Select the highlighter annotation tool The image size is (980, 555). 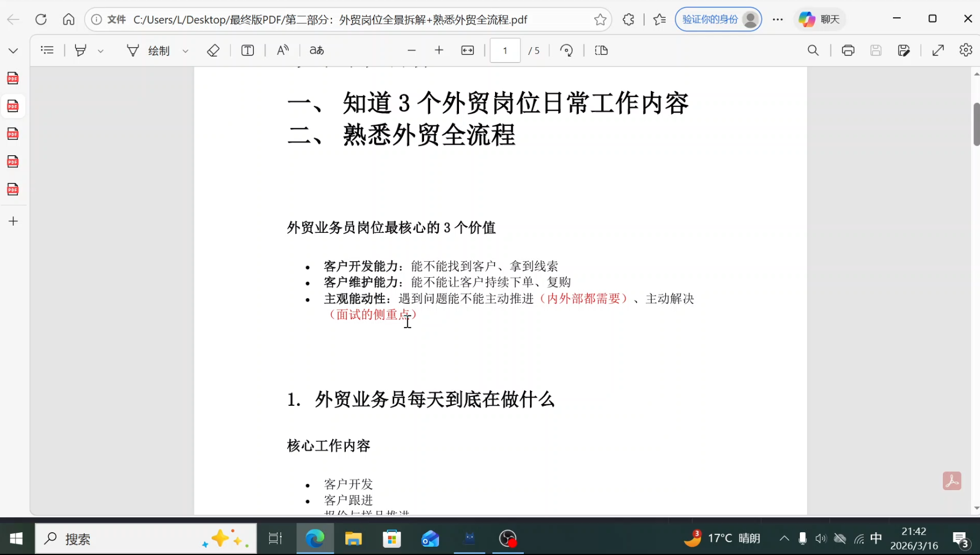(80, 50)
